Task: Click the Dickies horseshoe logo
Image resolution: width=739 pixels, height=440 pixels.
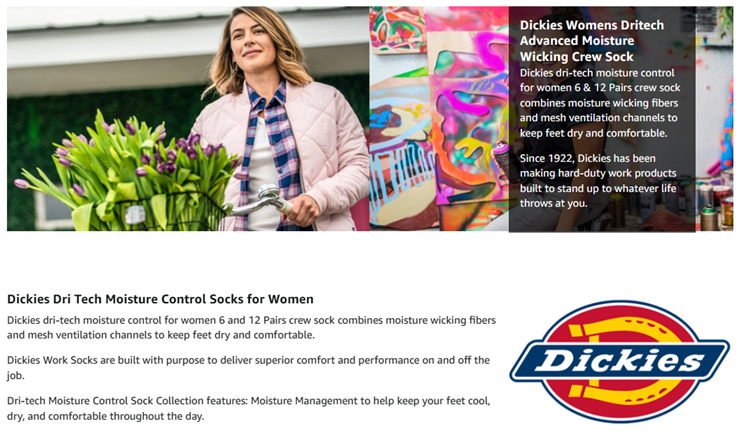Action: tap(619, 361)
